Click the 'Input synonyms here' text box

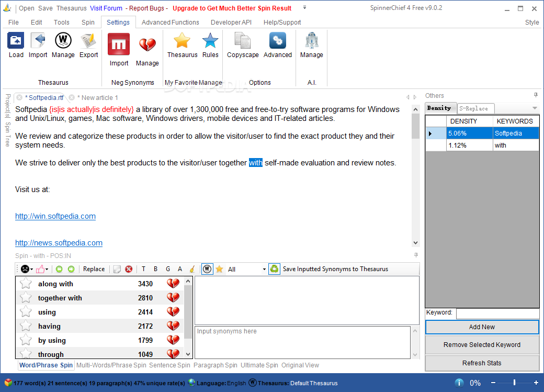[x=302, y=342]
